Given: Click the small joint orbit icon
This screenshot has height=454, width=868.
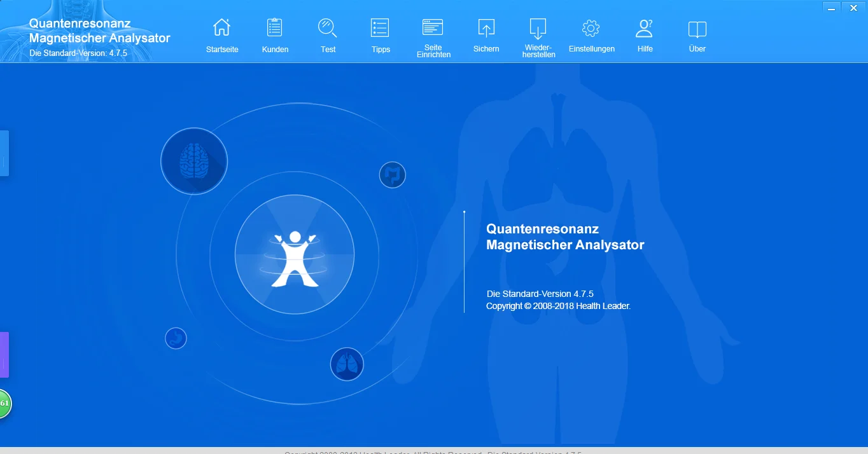Looking at the screenshot, I should [x=393, y=175].
